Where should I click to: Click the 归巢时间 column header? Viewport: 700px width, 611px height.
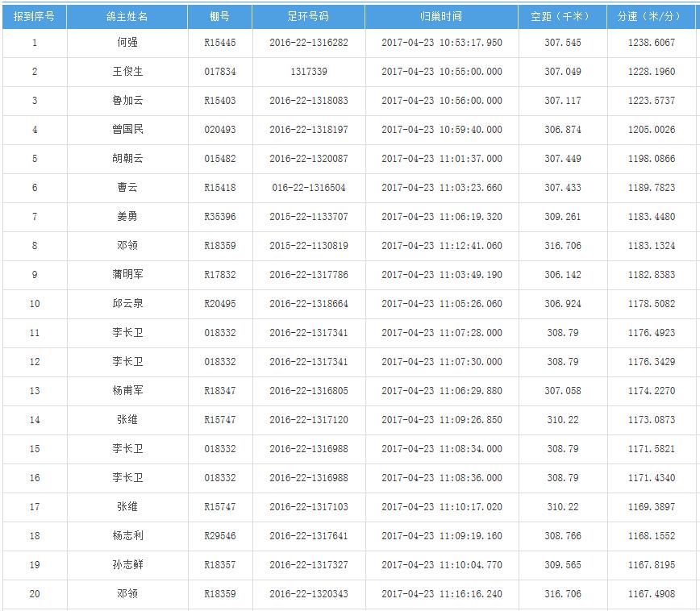click(441, 16)
